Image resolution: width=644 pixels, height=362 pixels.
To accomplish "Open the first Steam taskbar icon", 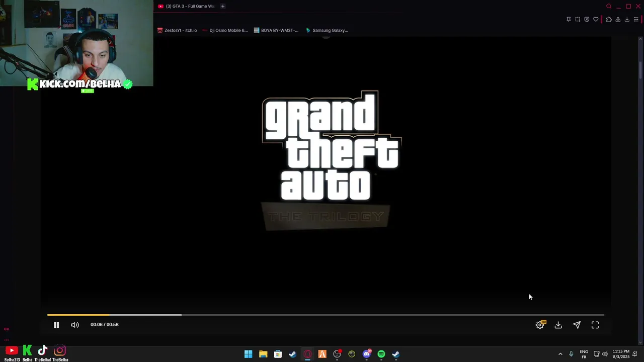I will coord(292,354).
